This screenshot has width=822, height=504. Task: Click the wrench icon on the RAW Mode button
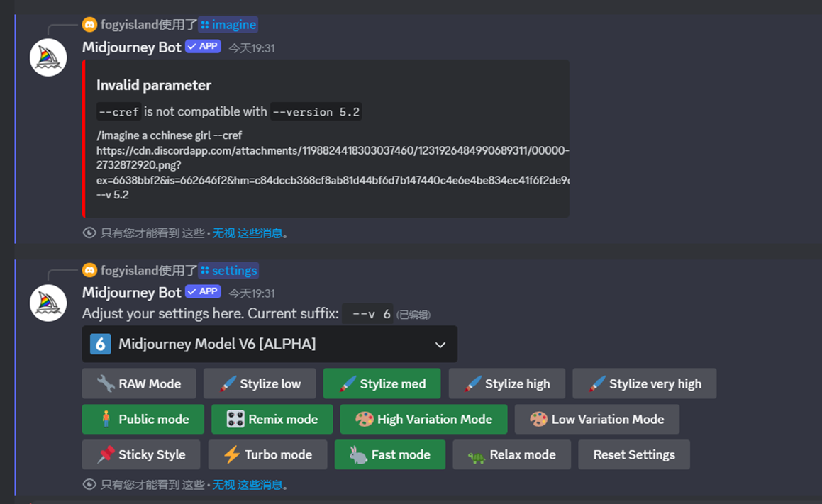(x=106, y=383)
